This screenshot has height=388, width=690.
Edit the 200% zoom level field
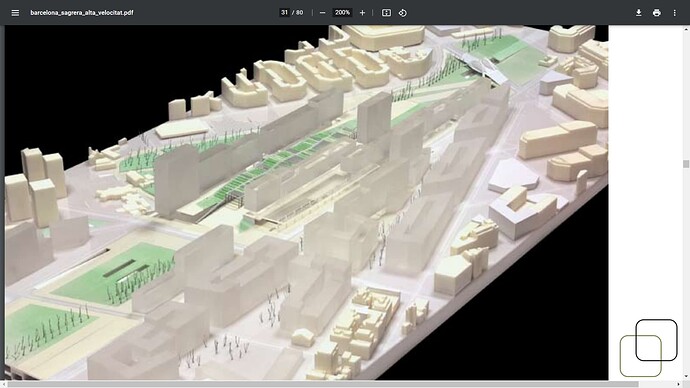click(342, 13)
